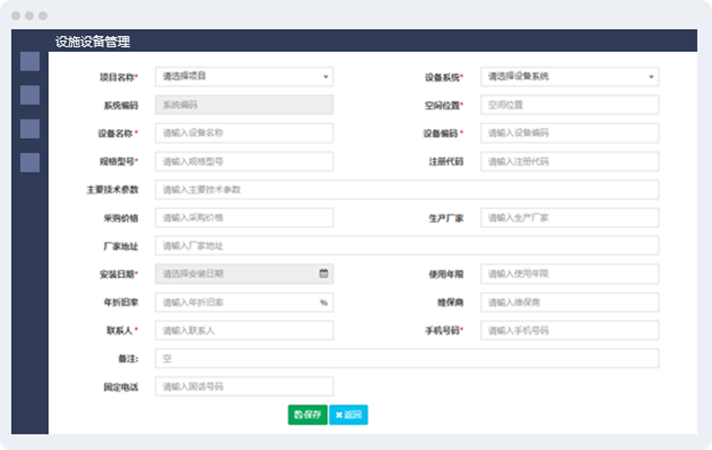This screenshot has width=712, height=450.
Task: Focus the 厂家地址 input field
Action: [407, 246]
